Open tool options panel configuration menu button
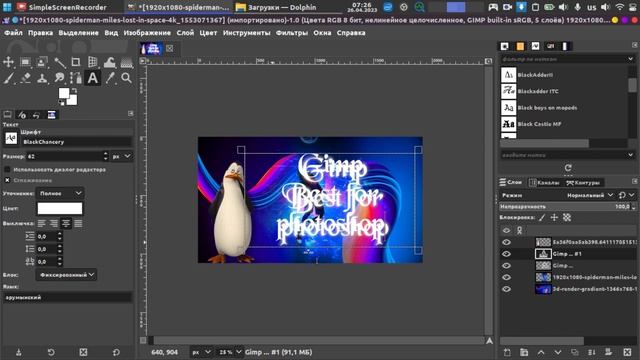The width and height of the screenshot is (640, 360). click(131, 114)
